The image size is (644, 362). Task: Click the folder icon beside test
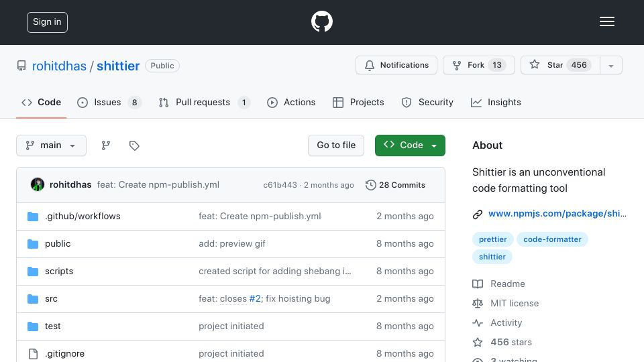33,326
